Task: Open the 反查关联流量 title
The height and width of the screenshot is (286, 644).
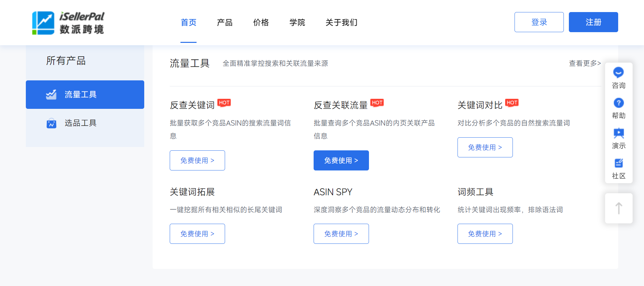Action: click(x=341, y=105)
